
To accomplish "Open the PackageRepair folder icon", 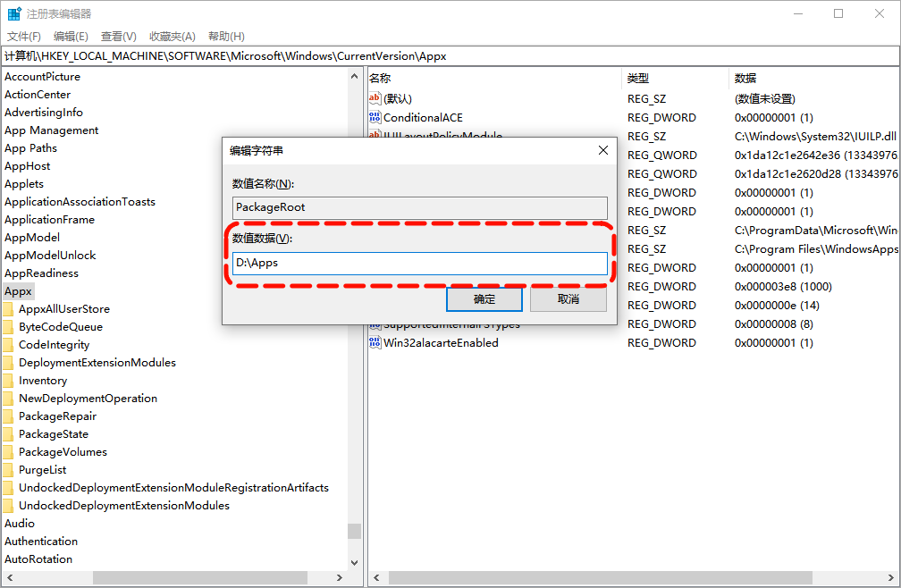I will [x=8, y=416].
